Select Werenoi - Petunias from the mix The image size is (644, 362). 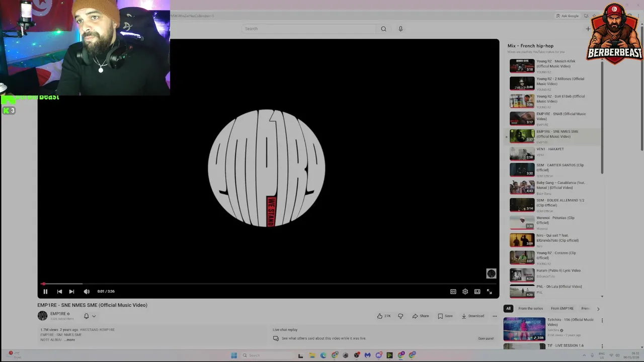pyautogui.click(x=553, y=223)
